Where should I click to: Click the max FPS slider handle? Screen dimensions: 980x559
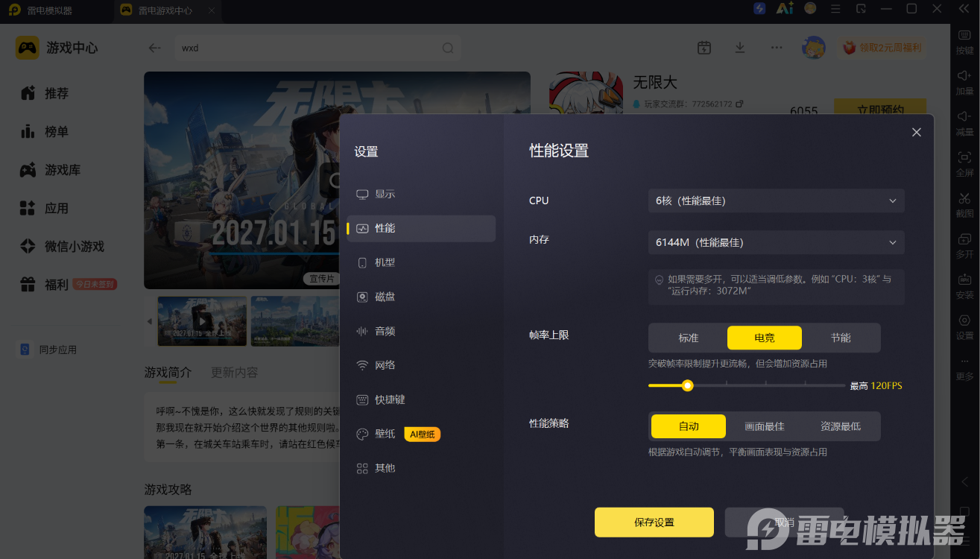(688, 385)
